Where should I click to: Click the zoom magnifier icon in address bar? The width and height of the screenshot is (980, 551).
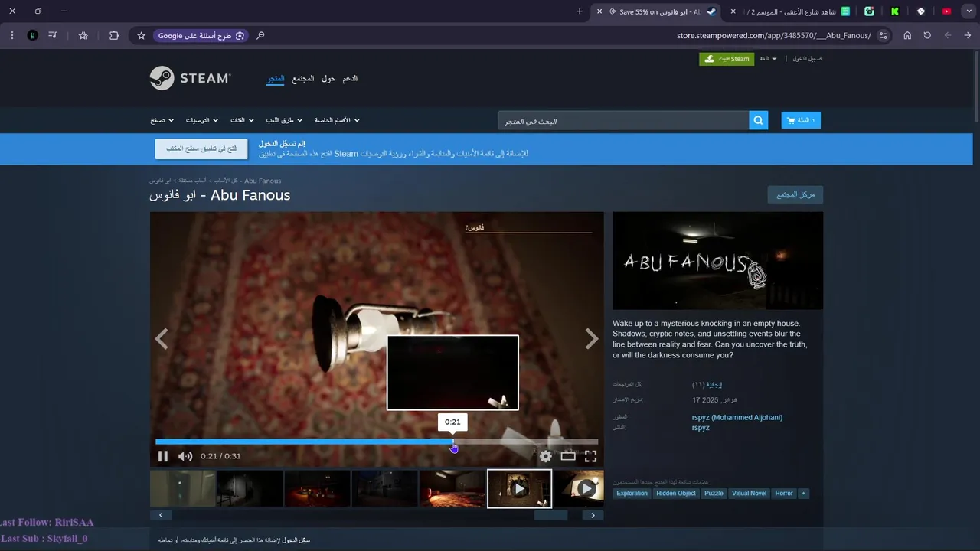pyautogui.click(x=260, y=35)
